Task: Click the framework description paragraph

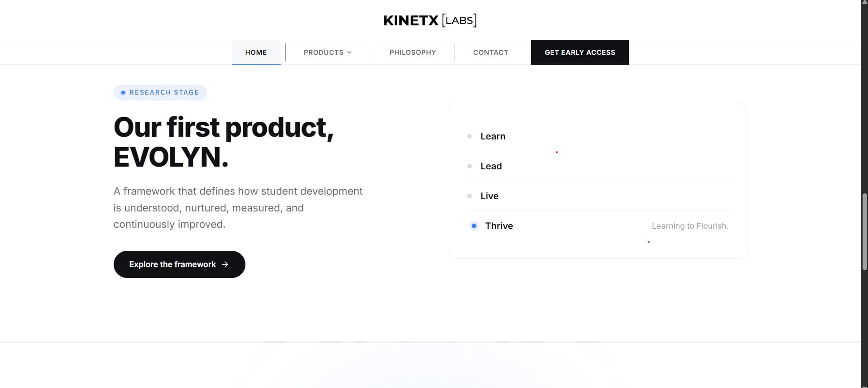Action: pyautogui.click(x=238, y=208)
